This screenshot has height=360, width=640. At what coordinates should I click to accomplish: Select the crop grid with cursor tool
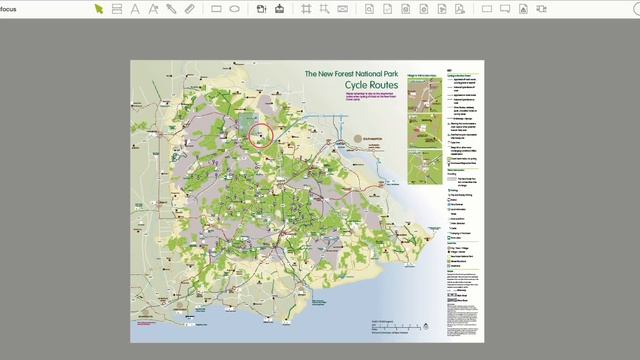(x=324, y=9)
